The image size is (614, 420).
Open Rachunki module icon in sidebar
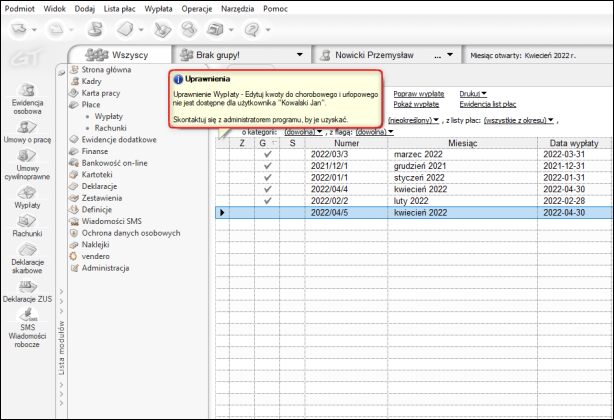tap(27, 226)
